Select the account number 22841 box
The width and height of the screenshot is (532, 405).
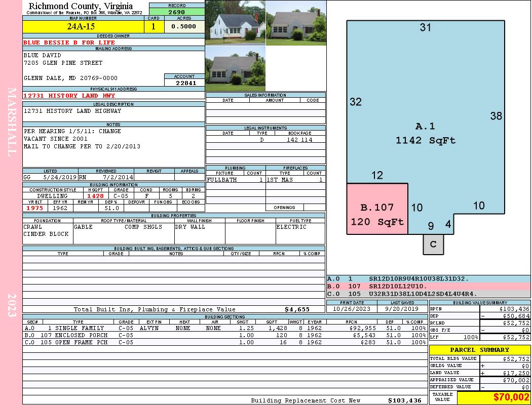pos(184,83)
